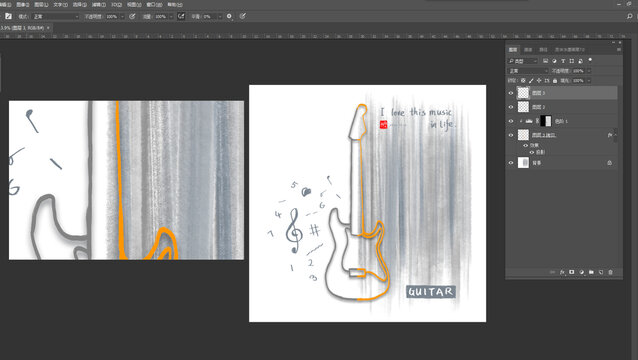Create a new layer icon
Viewport: 638px width, 360px height.
[x=601, y=272]
